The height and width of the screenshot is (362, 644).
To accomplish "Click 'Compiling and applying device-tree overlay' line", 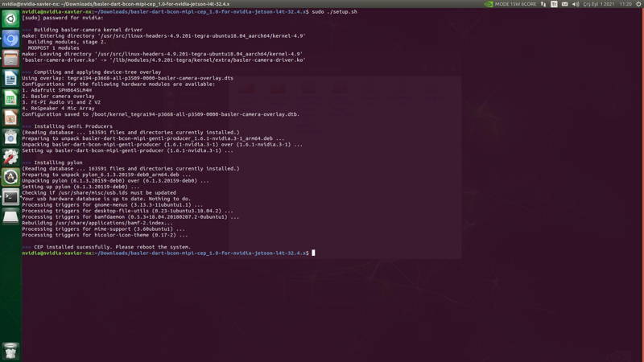I will (97, 72).
